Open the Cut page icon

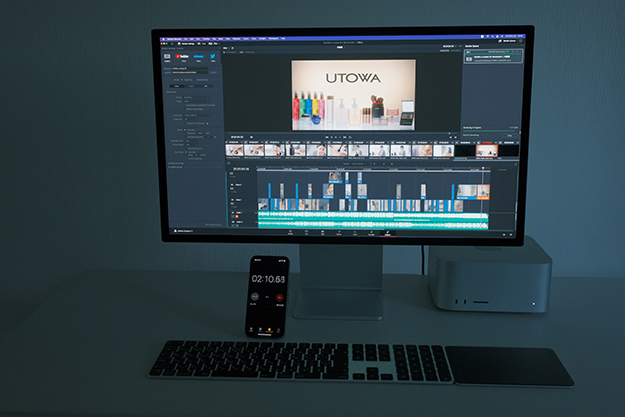click(x=306, y=232)
